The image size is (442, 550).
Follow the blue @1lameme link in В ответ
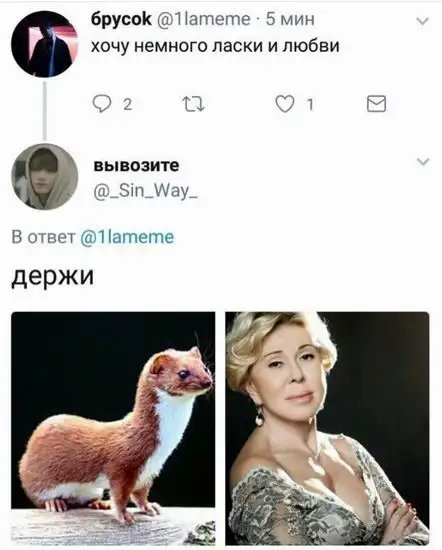pos(127,237)
